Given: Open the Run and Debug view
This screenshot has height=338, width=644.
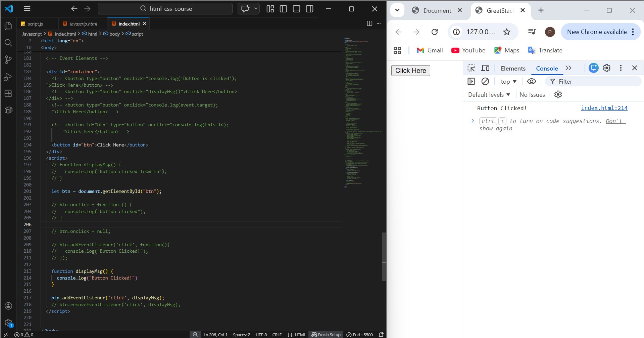Looking at the screenshot, I should tap(8, 77).
